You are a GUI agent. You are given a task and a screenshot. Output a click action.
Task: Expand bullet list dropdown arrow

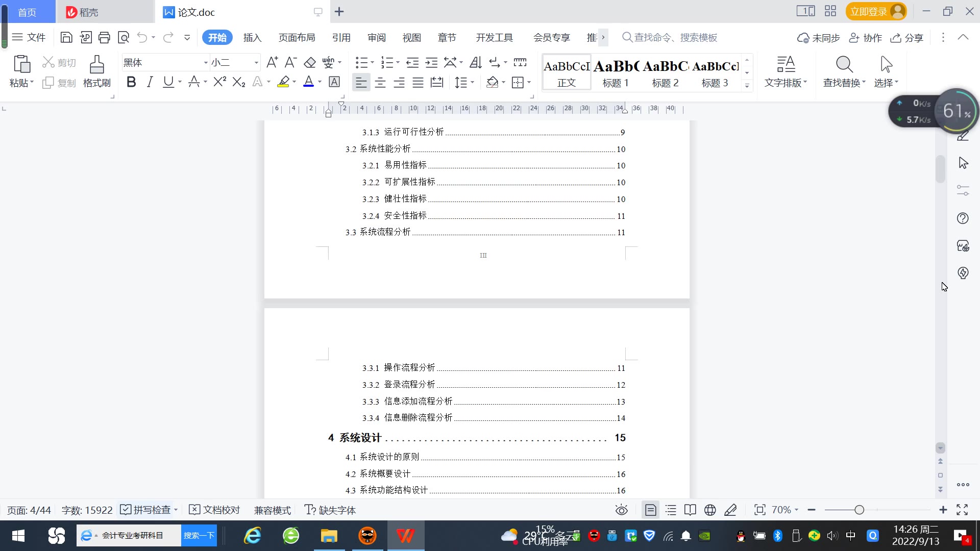372,63
